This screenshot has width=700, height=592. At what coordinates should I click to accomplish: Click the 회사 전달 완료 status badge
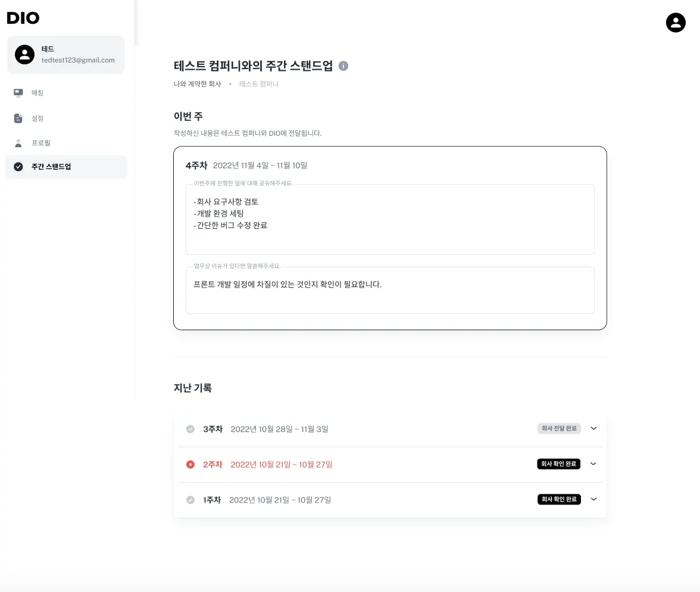[559, 428]
